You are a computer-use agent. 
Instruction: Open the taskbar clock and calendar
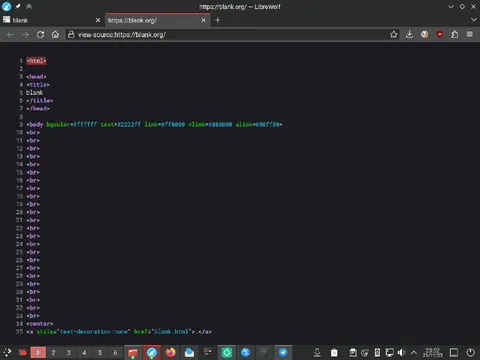tap(433, 353)
